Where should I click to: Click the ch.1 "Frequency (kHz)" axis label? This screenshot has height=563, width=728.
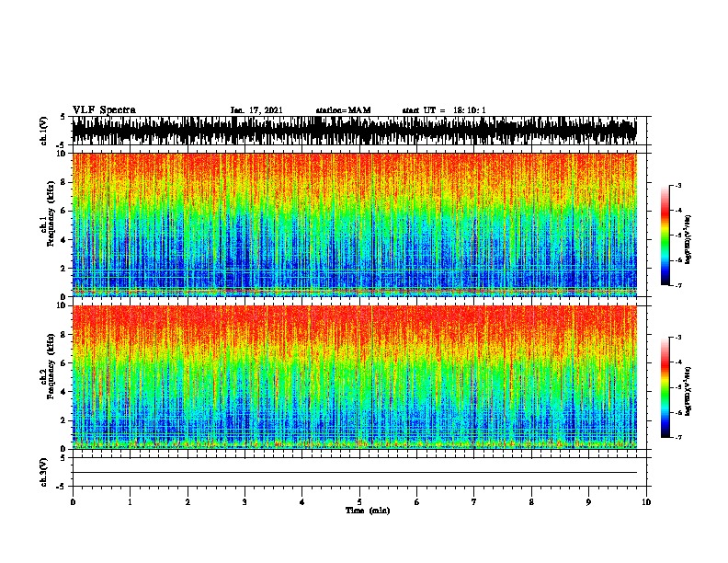coord(51,213)
